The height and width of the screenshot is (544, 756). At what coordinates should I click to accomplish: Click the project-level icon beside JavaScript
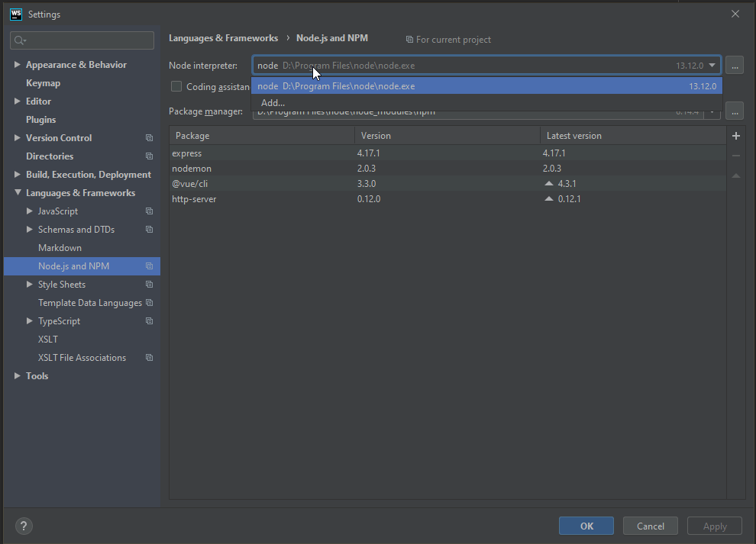(x=150, y=211)
